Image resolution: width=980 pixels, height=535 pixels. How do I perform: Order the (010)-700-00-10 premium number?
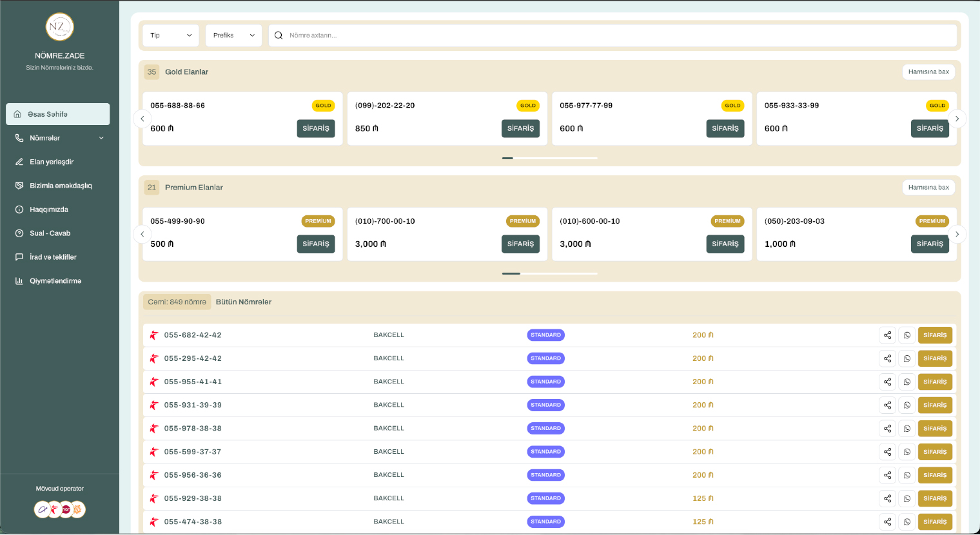pyautogui.click(x=520, y=244)
